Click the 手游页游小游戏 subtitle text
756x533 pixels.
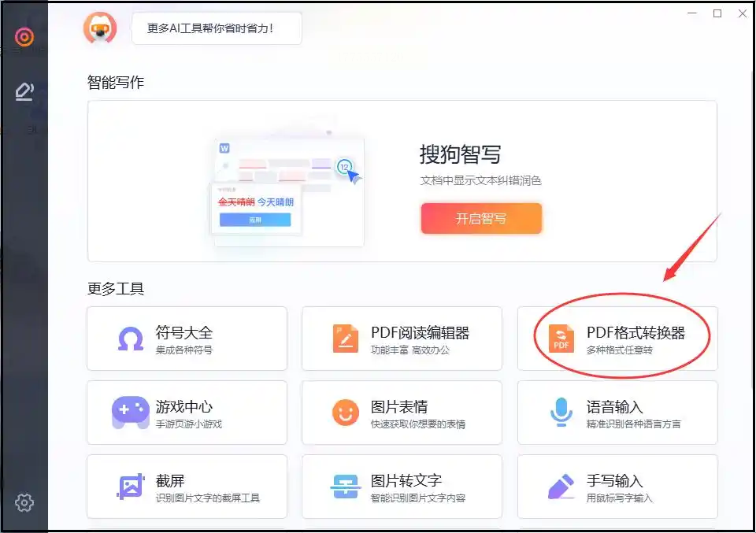point(189,424)
